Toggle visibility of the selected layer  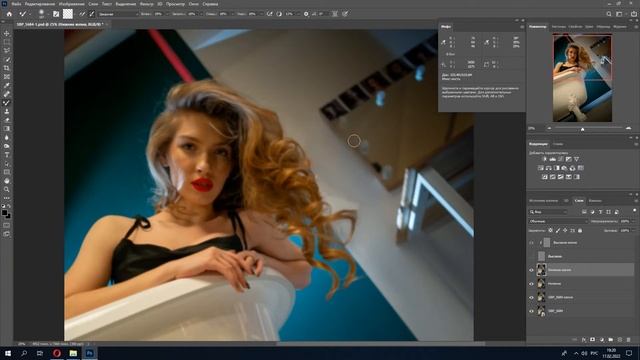(531, 270)
